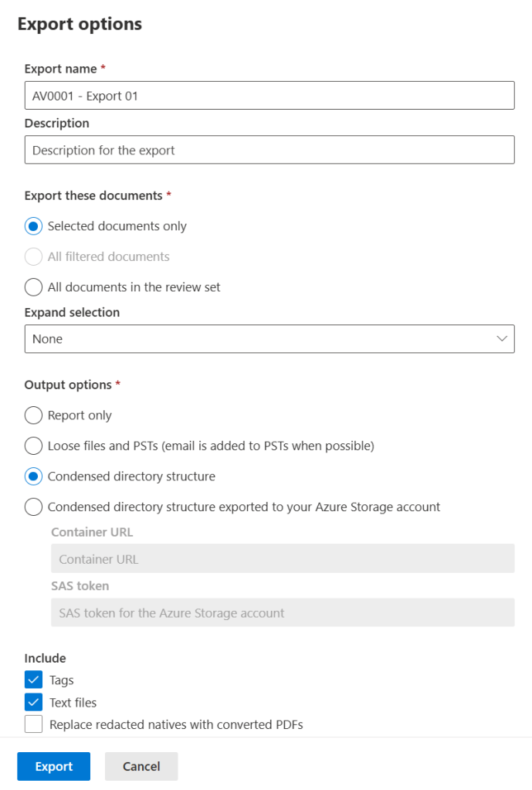Image resolution: width=532 pixels, height=790 pixels.
Task: Choose All documents in the review set
Action: click(34, 287)
